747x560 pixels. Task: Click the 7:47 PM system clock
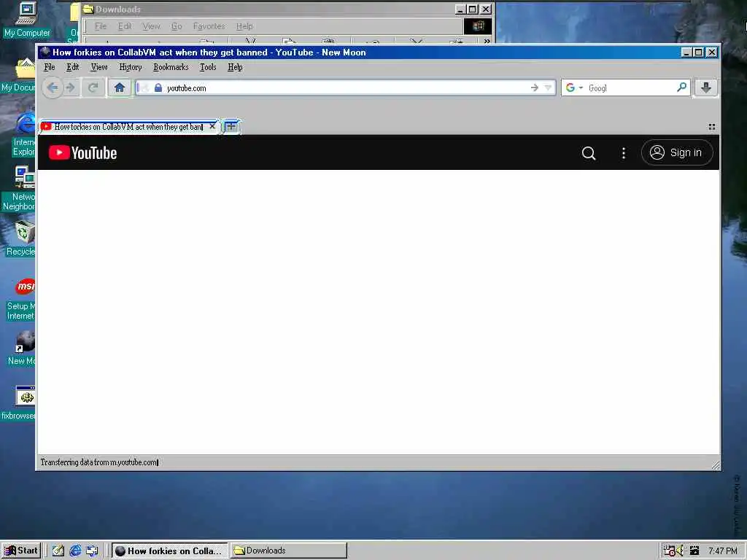click(x=723, y=551)
